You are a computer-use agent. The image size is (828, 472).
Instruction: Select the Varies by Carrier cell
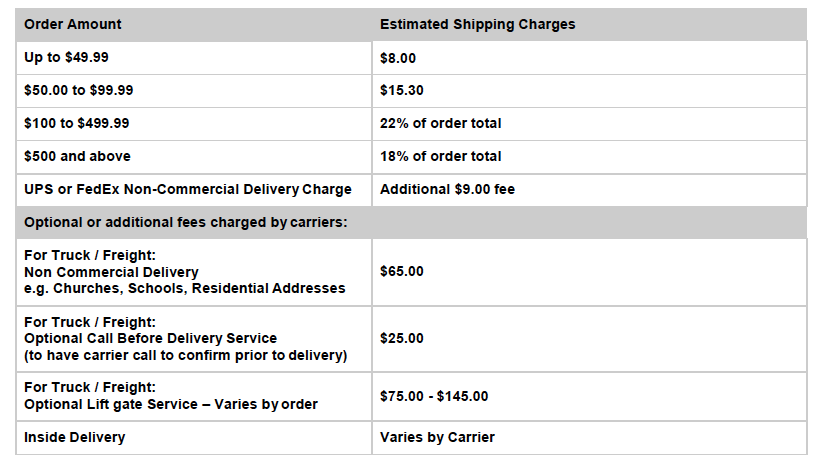[x=589, y=437]
